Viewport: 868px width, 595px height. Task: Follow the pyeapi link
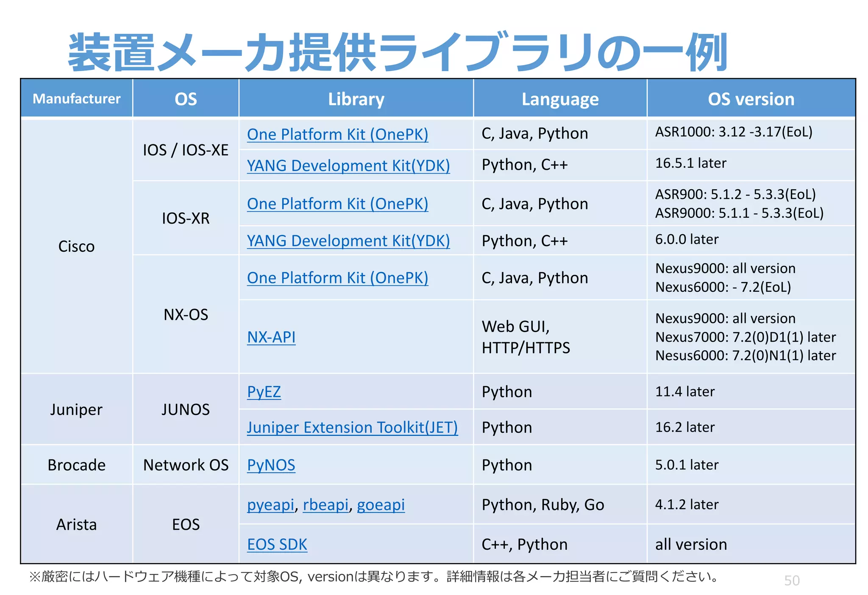coord(271,505)
